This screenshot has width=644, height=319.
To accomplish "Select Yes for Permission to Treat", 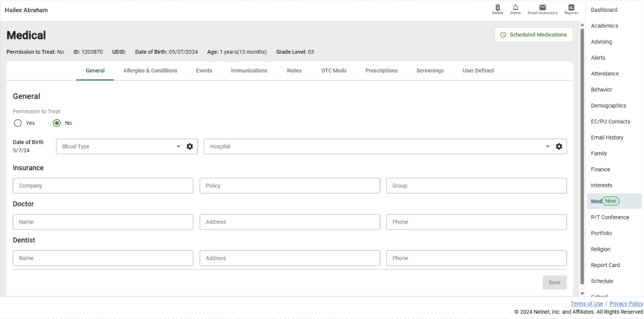I will pos(18,123).
